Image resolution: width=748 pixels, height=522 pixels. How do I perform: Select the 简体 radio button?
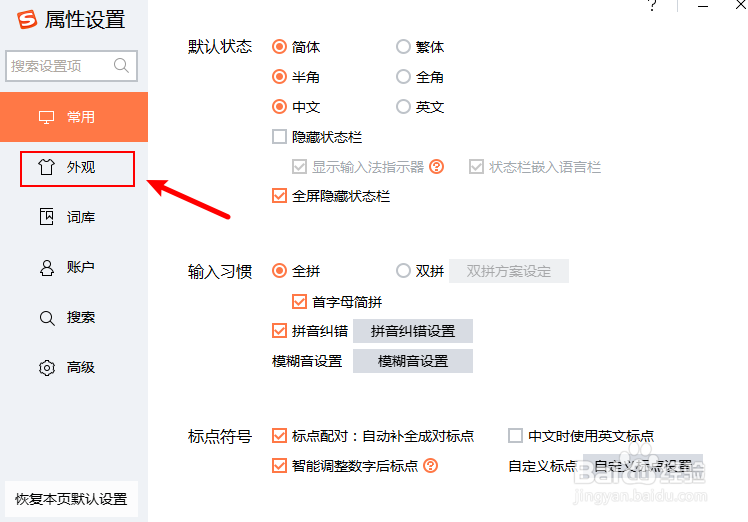(279, 47)
